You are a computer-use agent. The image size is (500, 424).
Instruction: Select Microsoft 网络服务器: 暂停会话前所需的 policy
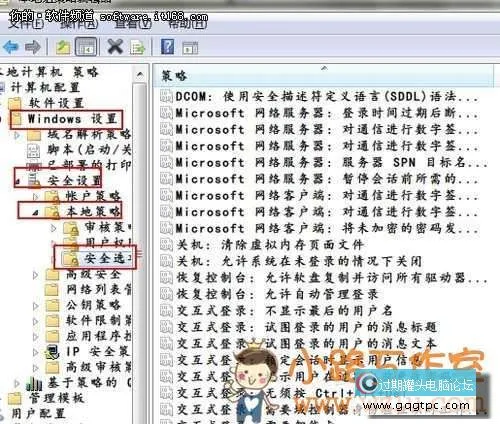pyautogui.click(x=327, y=179)
